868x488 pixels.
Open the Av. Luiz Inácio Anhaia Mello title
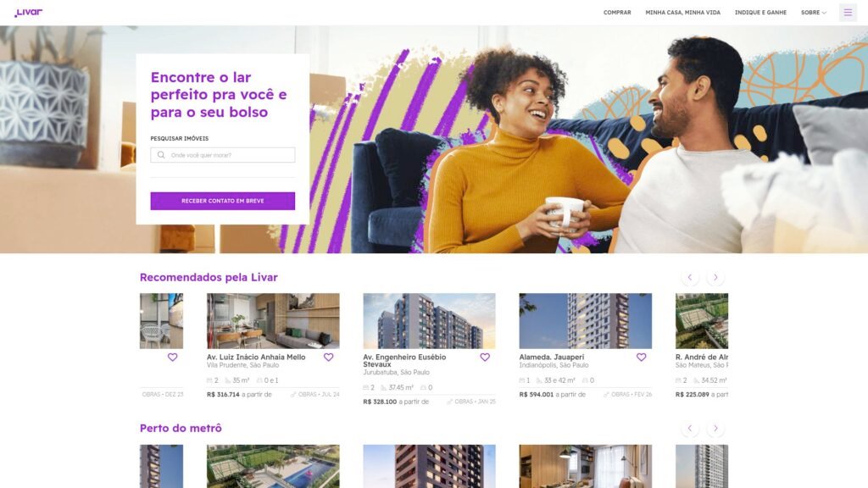[x=256, y=358]
